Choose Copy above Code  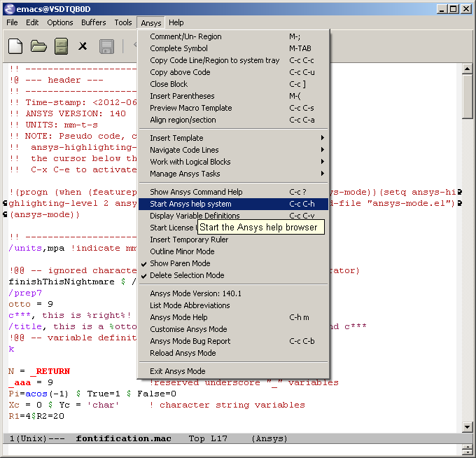[x=233, y=72]
